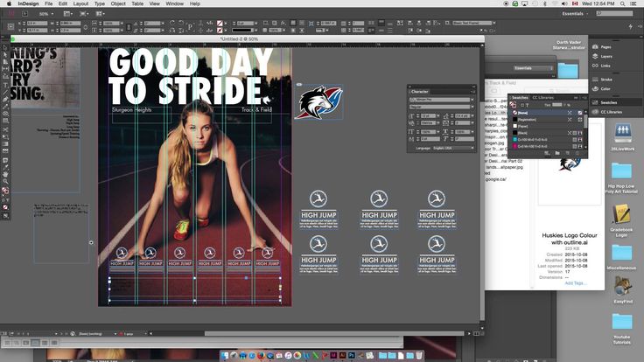The height and width of the screenshot is (362, 644).
Task: Open the View Options dropdown in application bar
Action: (68, 13)
